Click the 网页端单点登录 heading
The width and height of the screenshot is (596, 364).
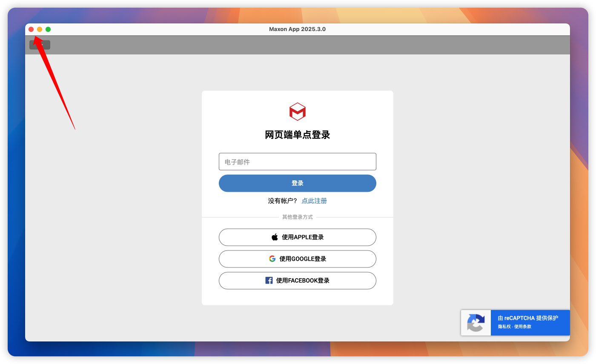point(297,135)
